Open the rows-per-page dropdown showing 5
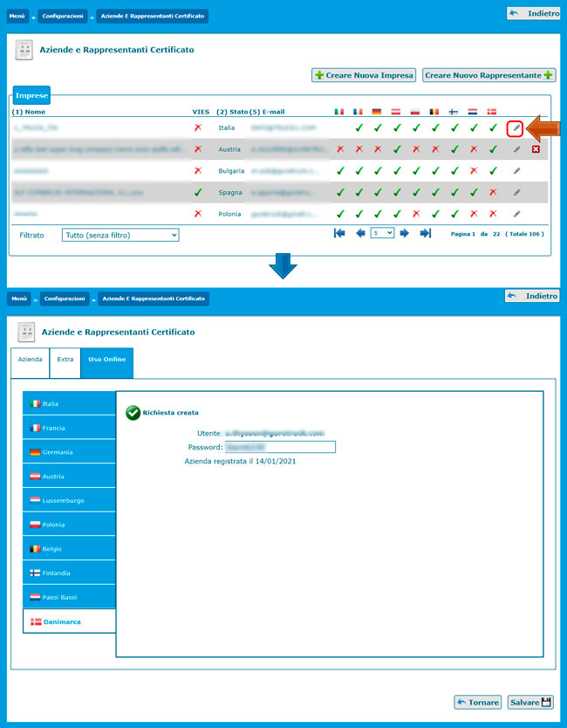The image size is (567, 728). [x=382, y=233]
